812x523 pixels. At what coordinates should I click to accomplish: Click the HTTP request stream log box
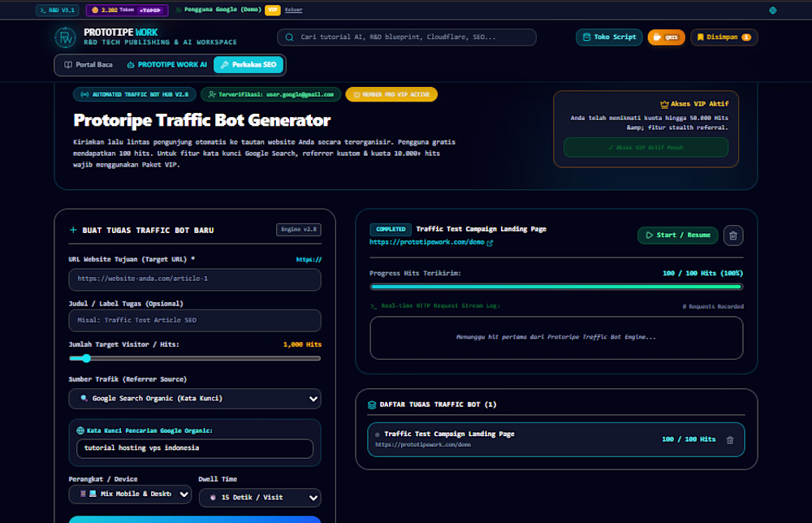(x=557, y=338)
